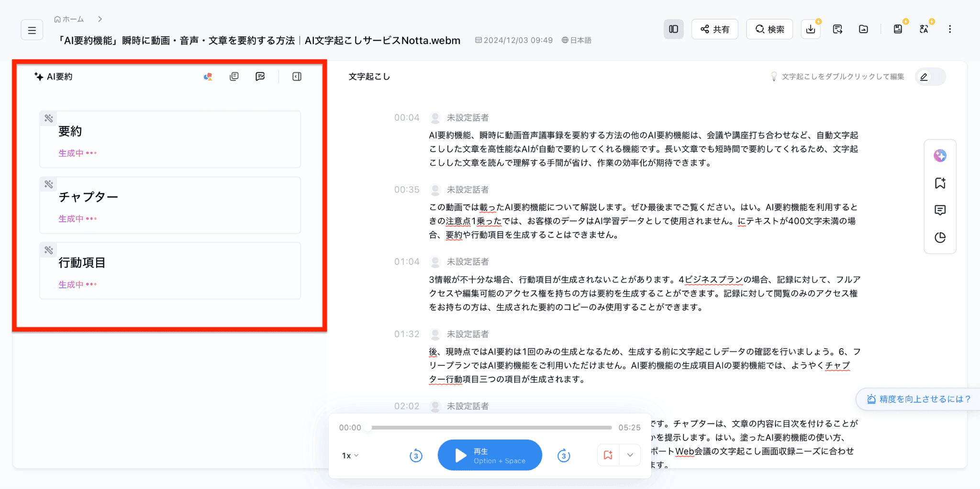Screen dimensions: 980x489
Task: Open the 1x playback speed dropdown
Action: tap(350, 455)
